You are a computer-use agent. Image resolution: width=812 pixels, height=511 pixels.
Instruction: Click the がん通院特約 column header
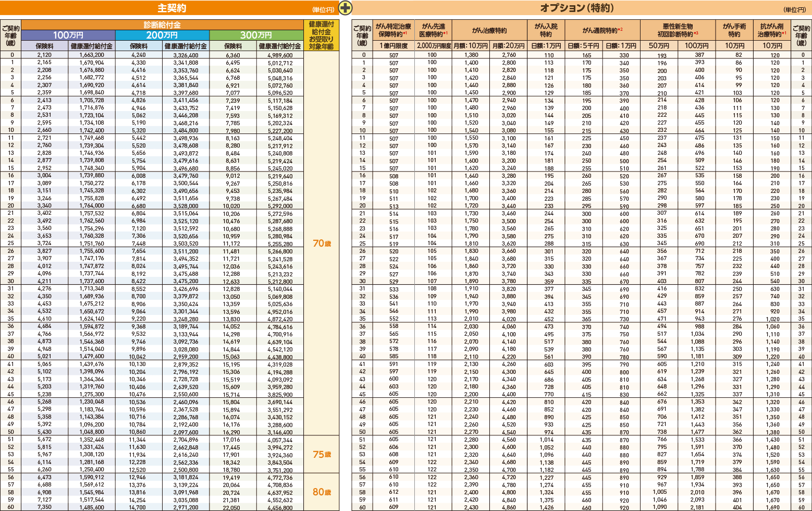tap(602, 30)
